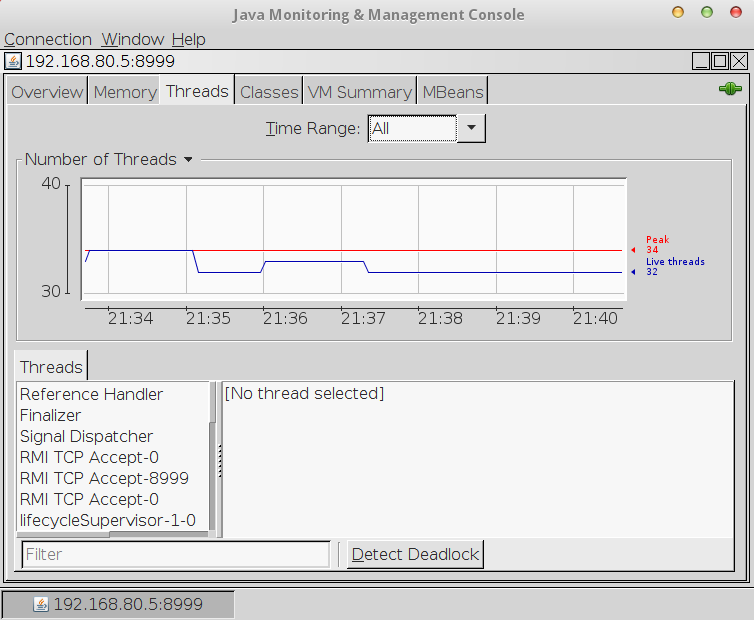Click the green window maximize button
754x620 pixels.
(707, 13)
